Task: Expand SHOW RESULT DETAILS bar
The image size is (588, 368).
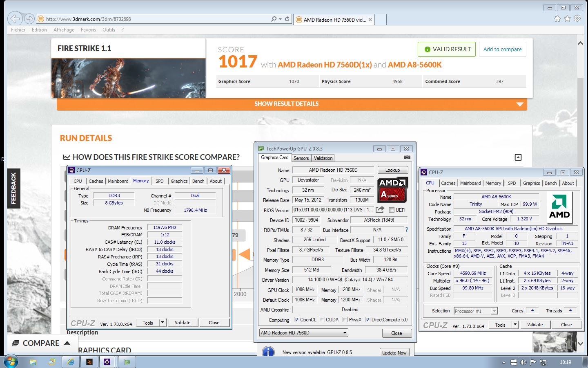Action: pos(292,104)
